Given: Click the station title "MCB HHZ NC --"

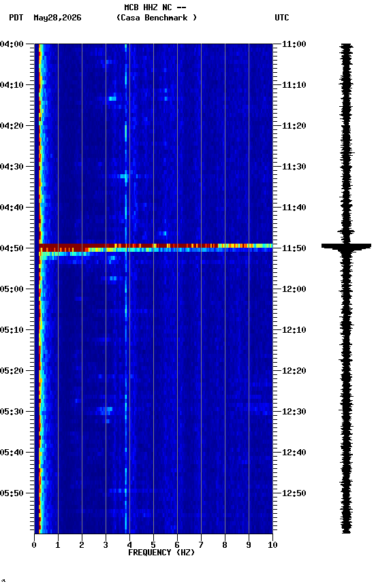Looking at the screenshot, I should 155,7.
